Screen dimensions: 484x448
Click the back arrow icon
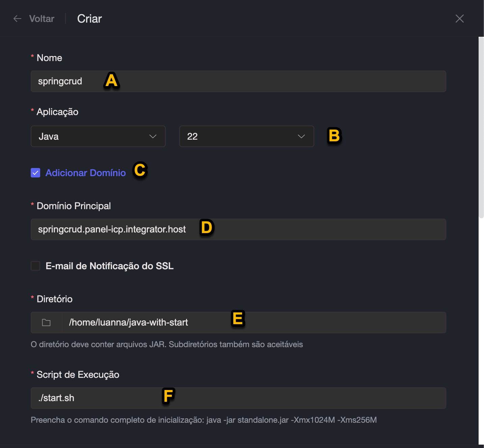tap(17, 19)
